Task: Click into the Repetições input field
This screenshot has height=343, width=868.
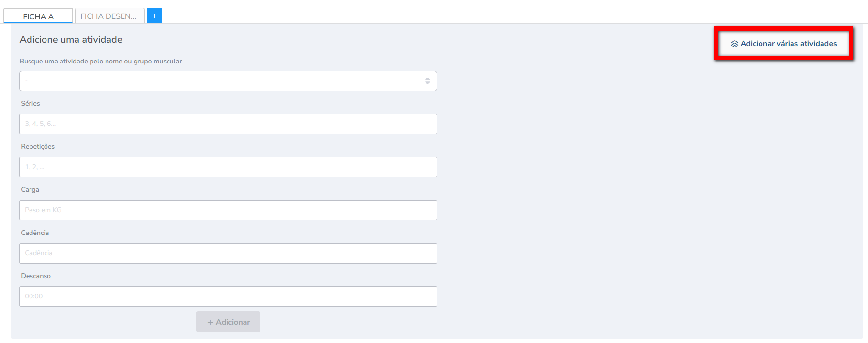Action: (x=228, y=167)
